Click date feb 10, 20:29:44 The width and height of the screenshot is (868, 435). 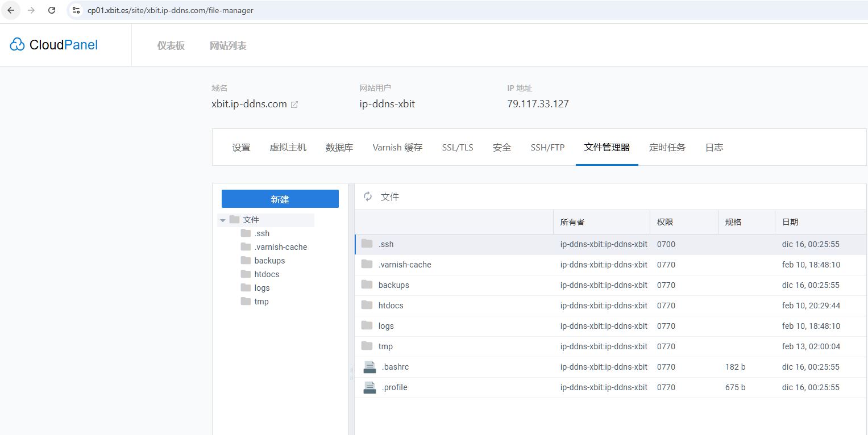(x=811, y=306)
